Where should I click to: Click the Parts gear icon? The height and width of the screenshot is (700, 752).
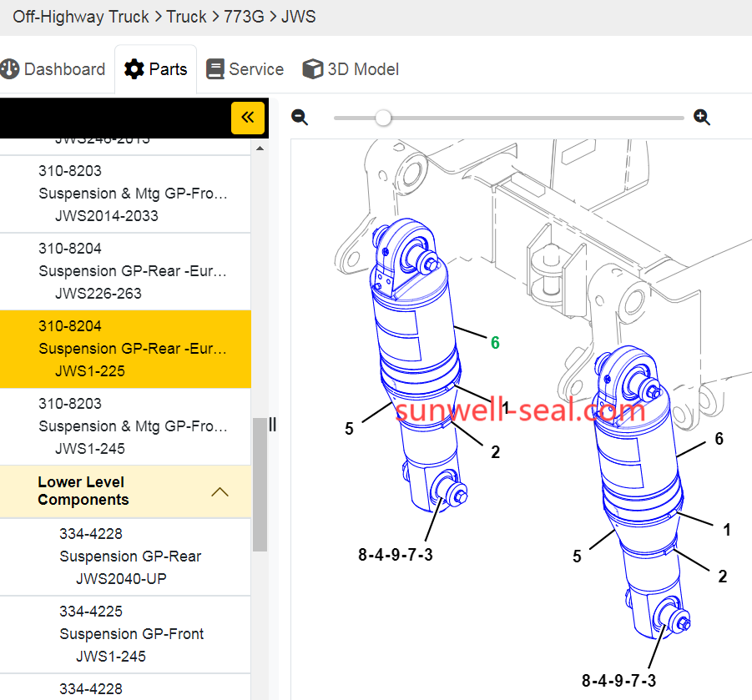click(x=134, y=69)
